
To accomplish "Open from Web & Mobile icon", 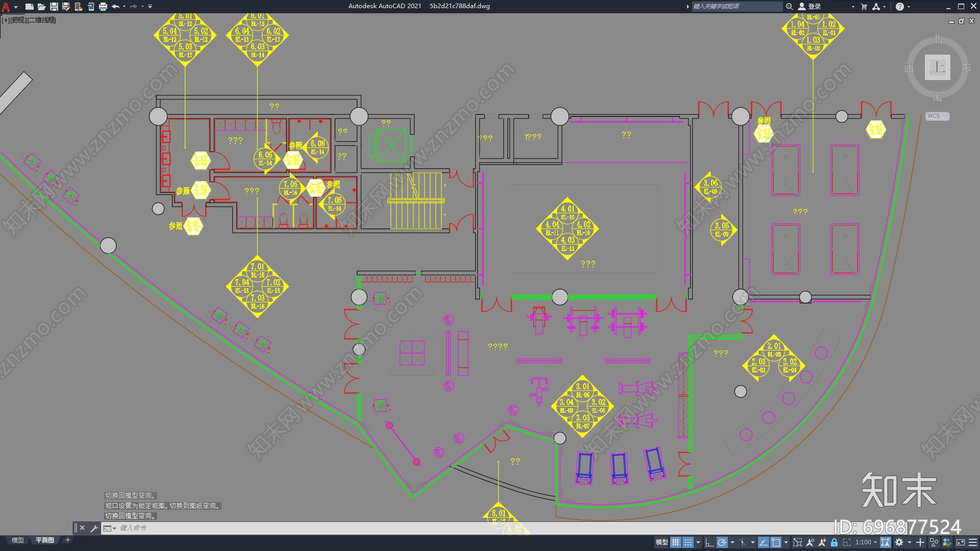I will point(78,7).
